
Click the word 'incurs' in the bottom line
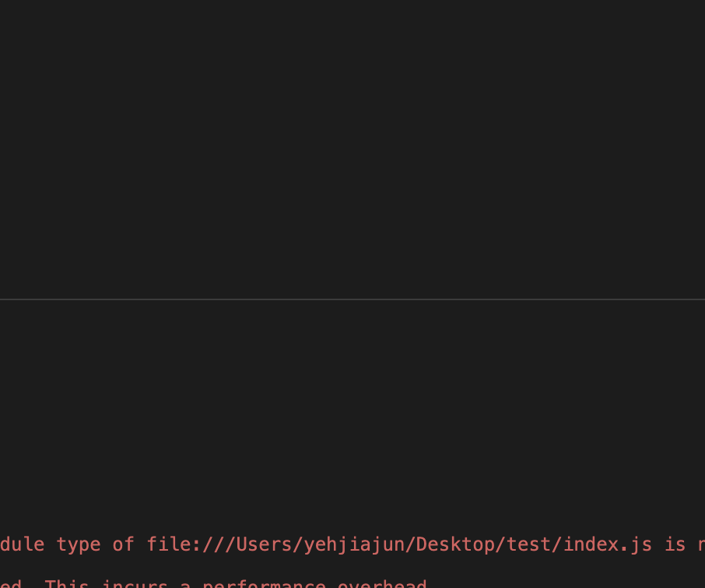135,584
